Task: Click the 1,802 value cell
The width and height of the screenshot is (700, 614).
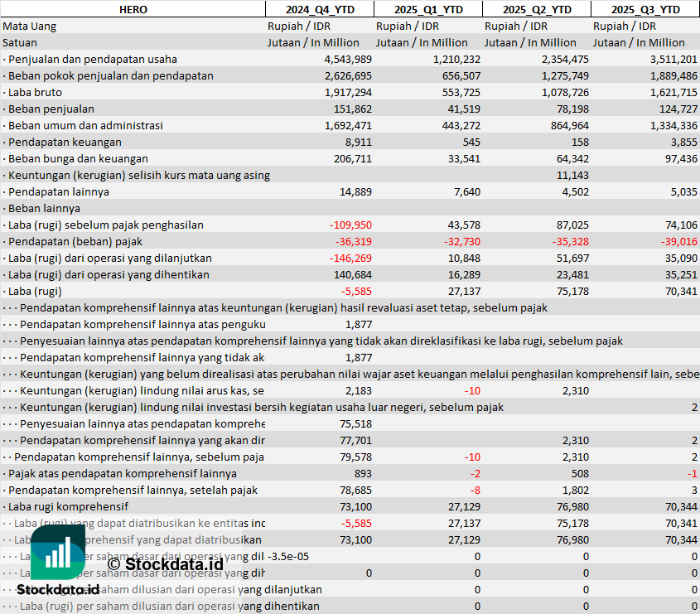Action: 576,490
